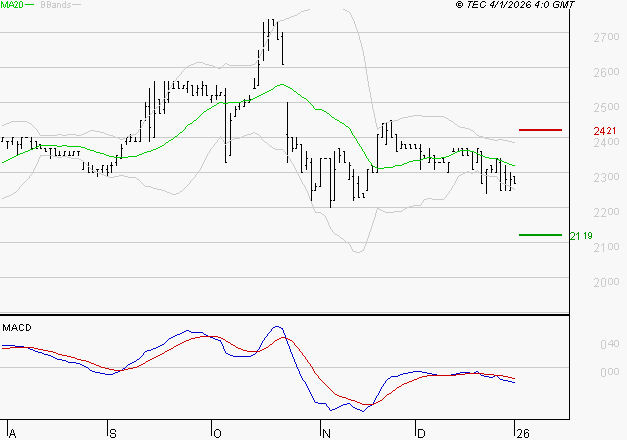Click the 2100 price axis label

click(x=606, y=248)
